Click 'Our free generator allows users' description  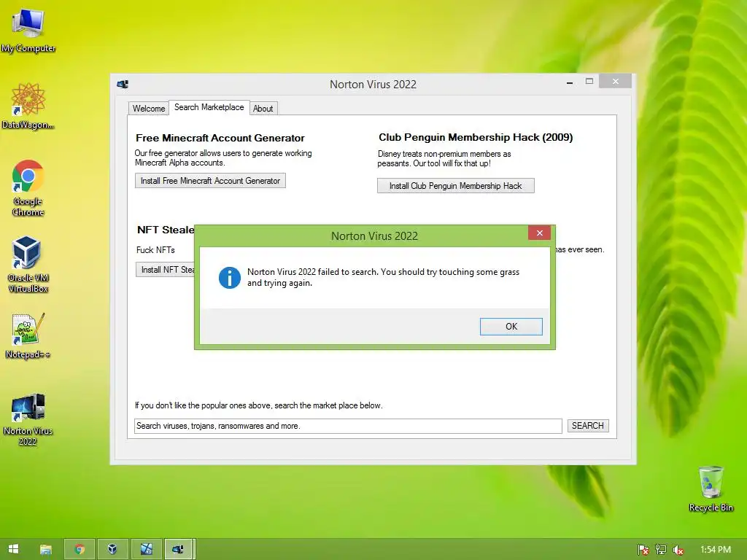point(223,157)
